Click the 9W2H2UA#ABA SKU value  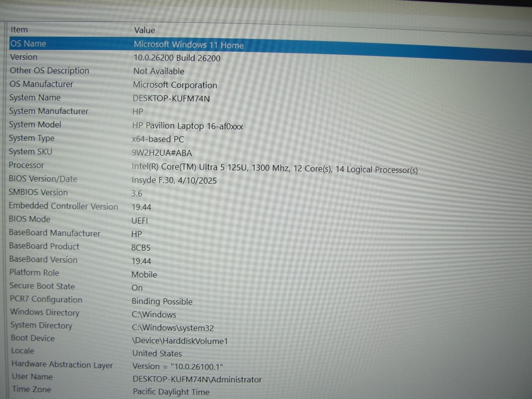(x=162, y=153)
